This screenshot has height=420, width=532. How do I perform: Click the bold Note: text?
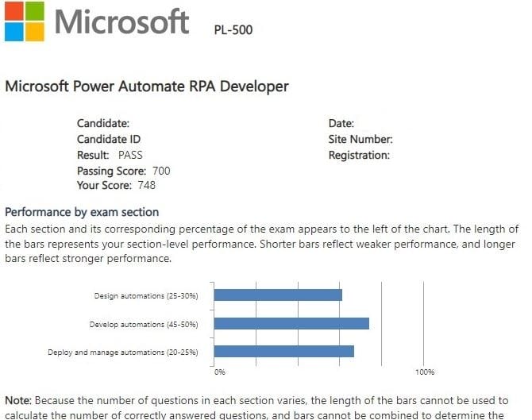click(x=18, y=401)
